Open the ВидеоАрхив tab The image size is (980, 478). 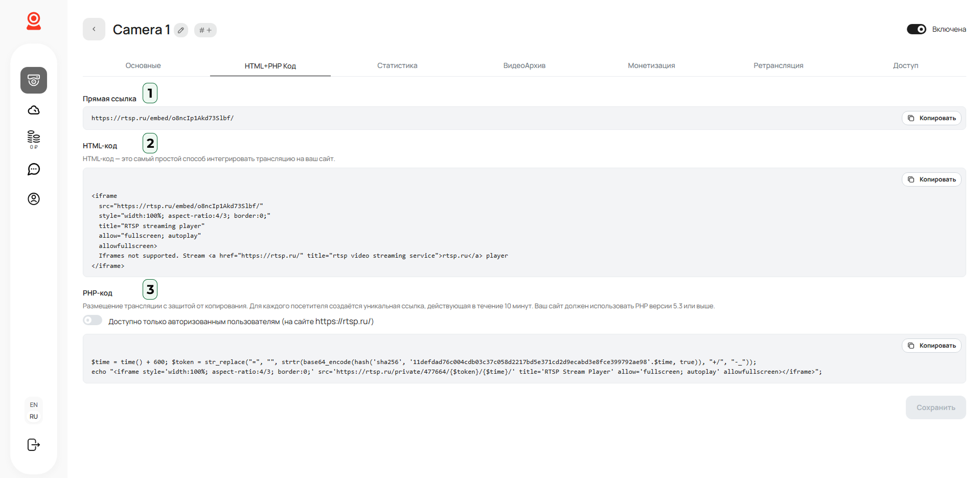pos(525,65)
